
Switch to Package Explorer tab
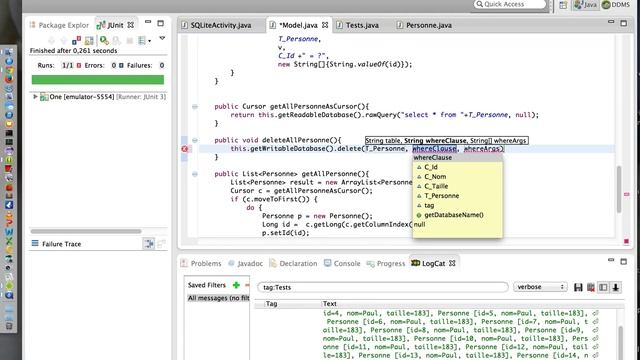[x=59, y=25]
